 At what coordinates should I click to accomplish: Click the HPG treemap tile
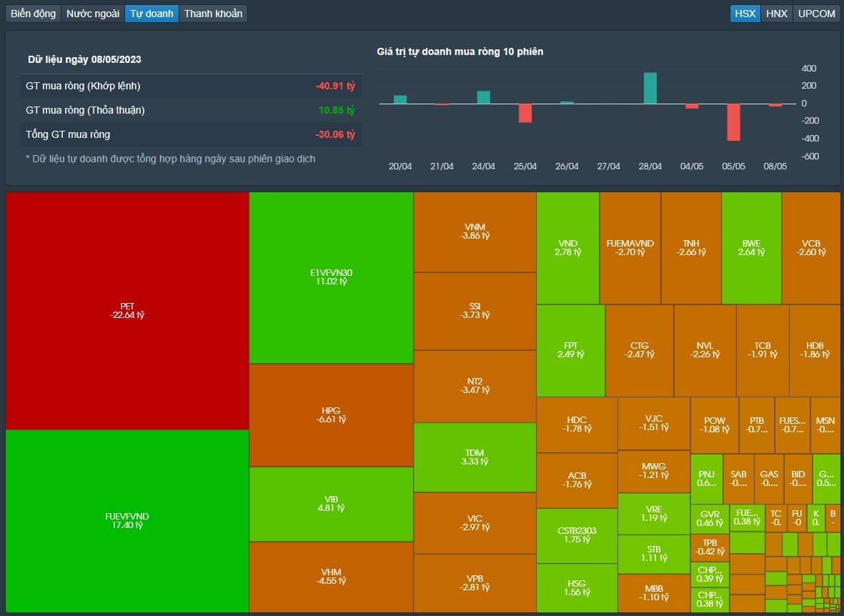pyautogui.click(x=331, y=414)
